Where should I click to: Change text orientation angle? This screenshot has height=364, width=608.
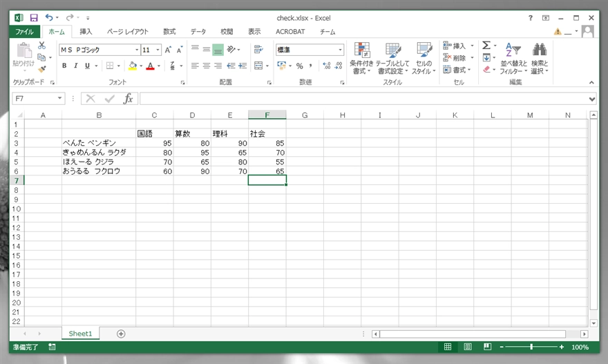pos(231,49)
